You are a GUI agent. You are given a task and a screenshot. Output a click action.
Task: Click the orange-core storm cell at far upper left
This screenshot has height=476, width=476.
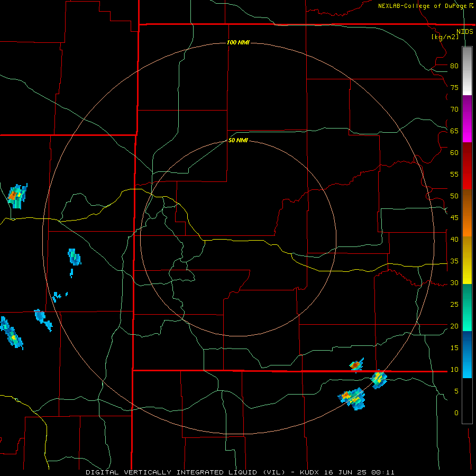pos(17,196)
